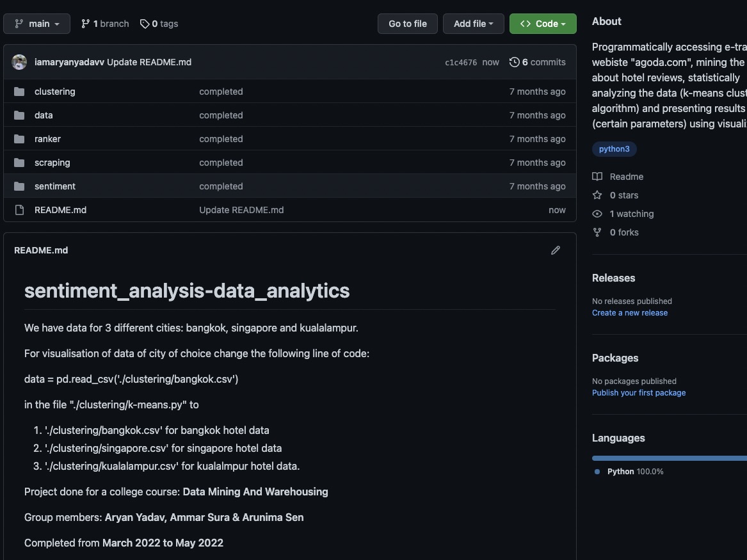Image resolution: width=747 pixels, height=560 pixels.
Task: Click 'March 2022 to May 2022' text
Action: [x=163, y=543]
